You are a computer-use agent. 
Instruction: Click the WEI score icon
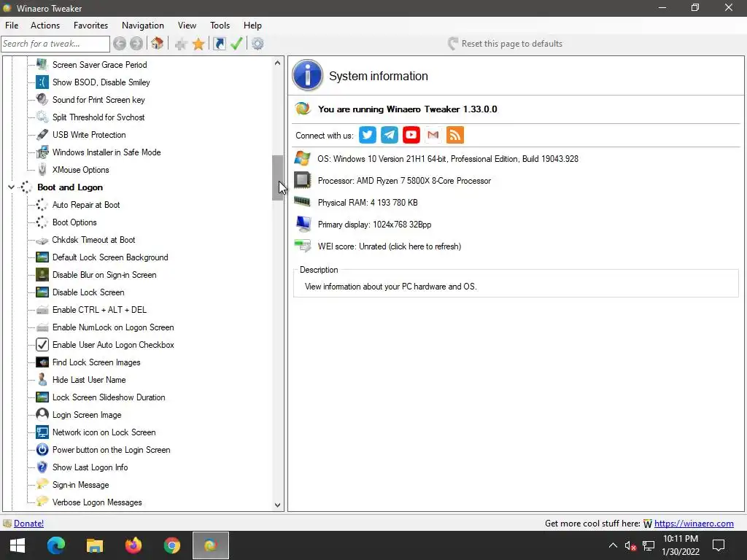pyautogui.click(x=303, y=246)
